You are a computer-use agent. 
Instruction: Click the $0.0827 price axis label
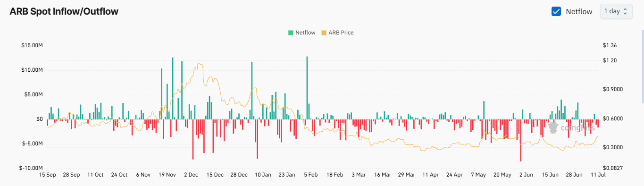click(613, 168)
